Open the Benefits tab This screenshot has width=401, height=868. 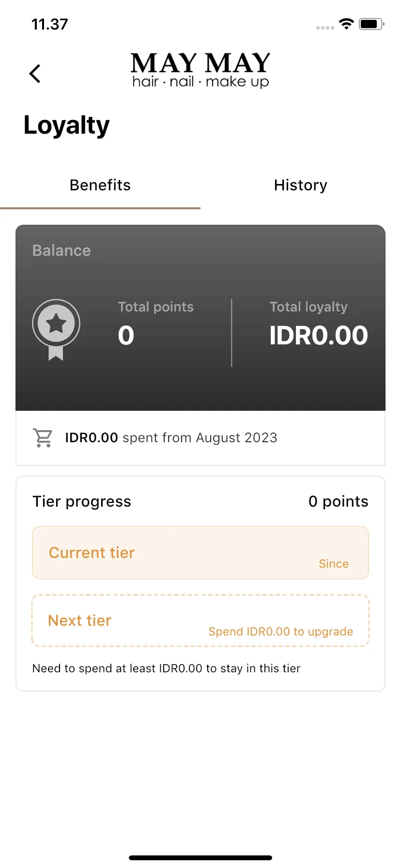coord(100,185)
